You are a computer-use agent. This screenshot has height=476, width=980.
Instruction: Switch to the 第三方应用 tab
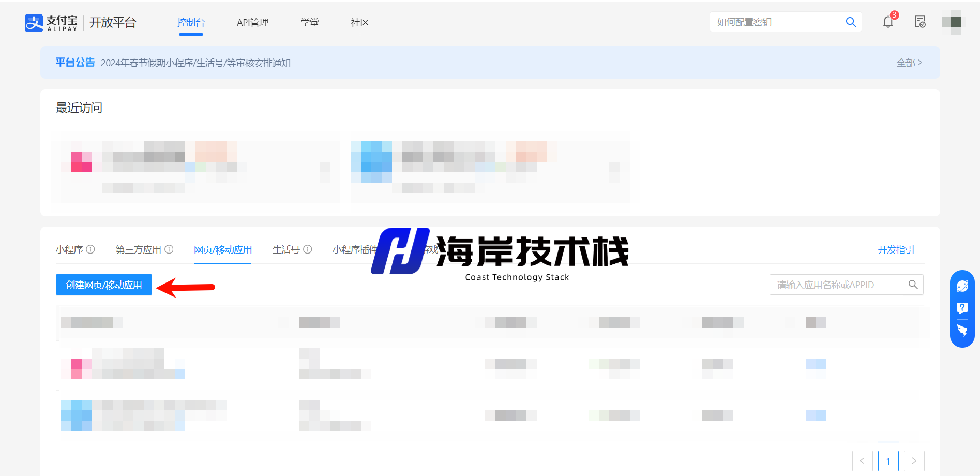click(138, 250)
